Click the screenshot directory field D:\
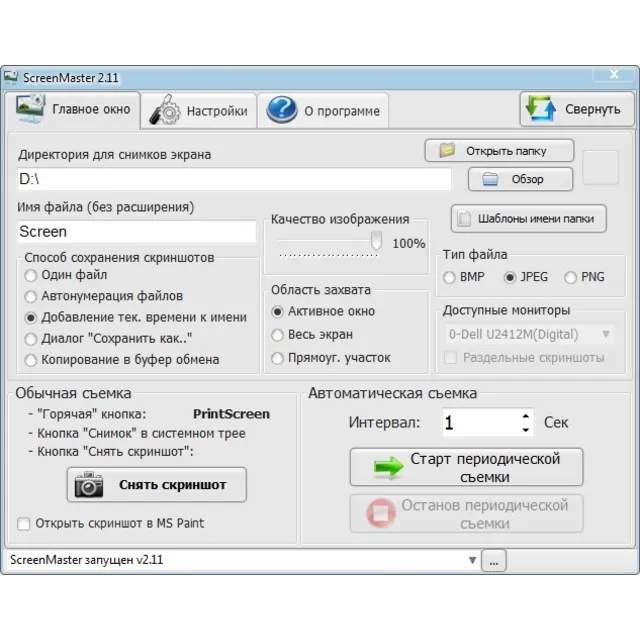The image size is (640, 640). 234,179
